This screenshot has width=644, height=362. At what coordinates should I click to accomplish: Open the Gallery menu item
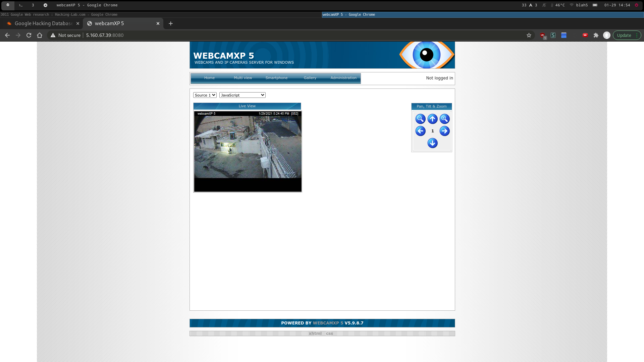(310, 78)
